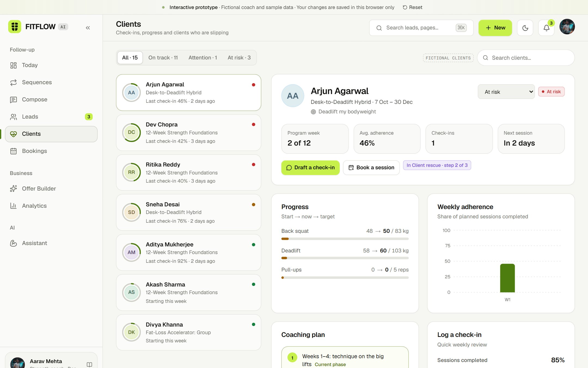Open Today in the sidebar

pyautogui.click(x=51, y=65)
